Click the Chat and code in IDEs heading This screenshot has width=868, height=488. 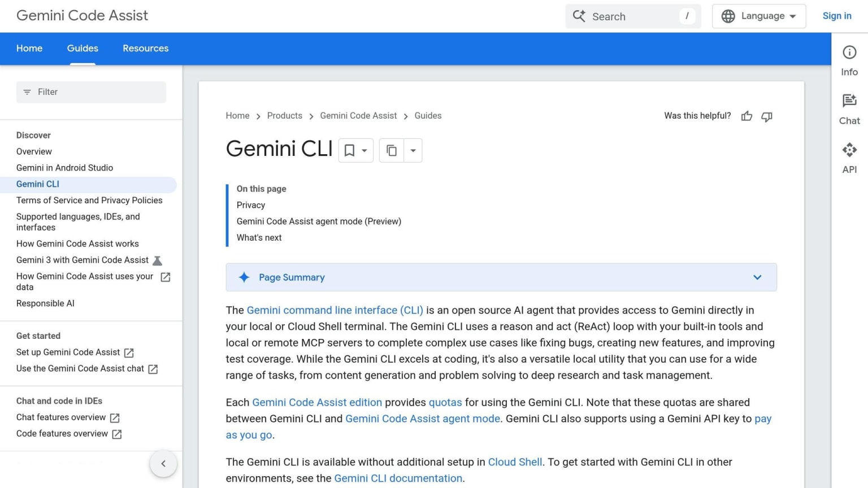click(59, 401)
